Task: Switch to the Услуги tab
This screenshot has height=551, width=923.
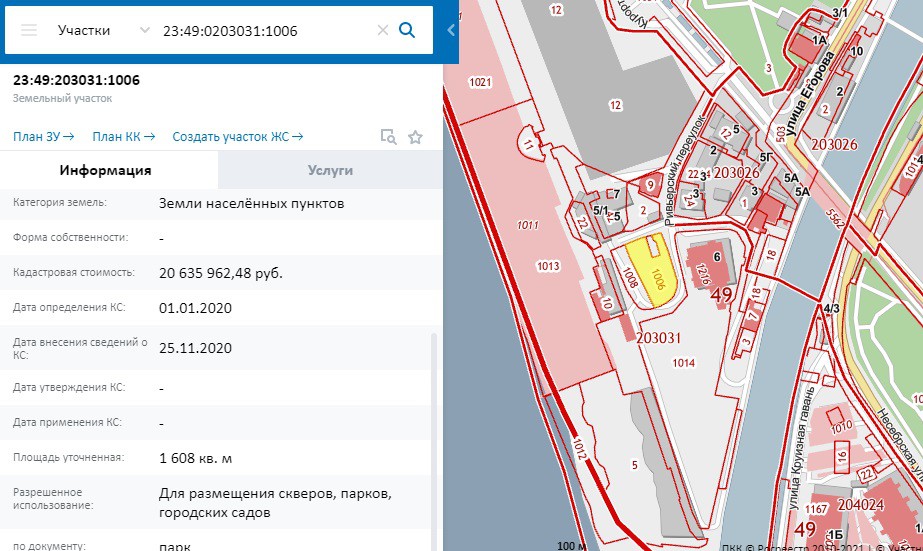Action: tap(330, 171)
